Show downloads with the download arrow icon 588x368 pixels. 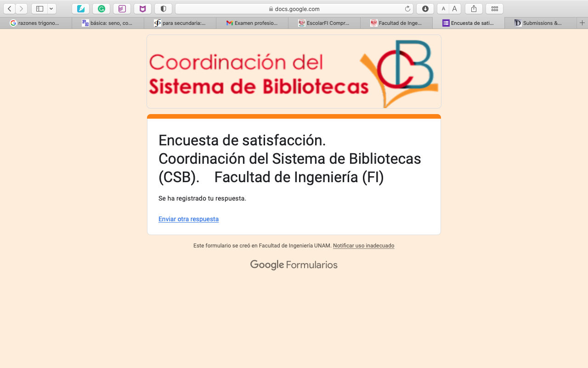coord(425,9)
